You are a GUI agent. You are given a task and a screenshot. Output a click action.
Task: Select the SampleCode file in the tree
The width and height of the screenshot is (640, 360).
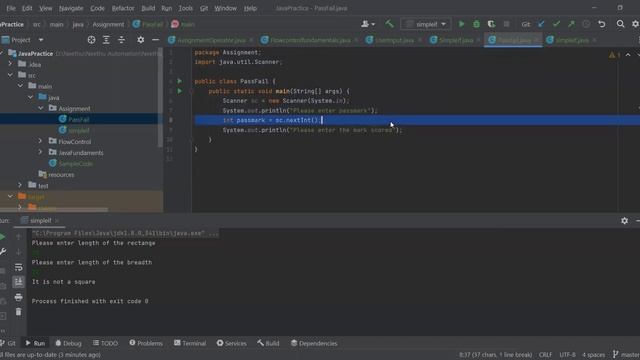pyautogui.click(x=75, y=163)
